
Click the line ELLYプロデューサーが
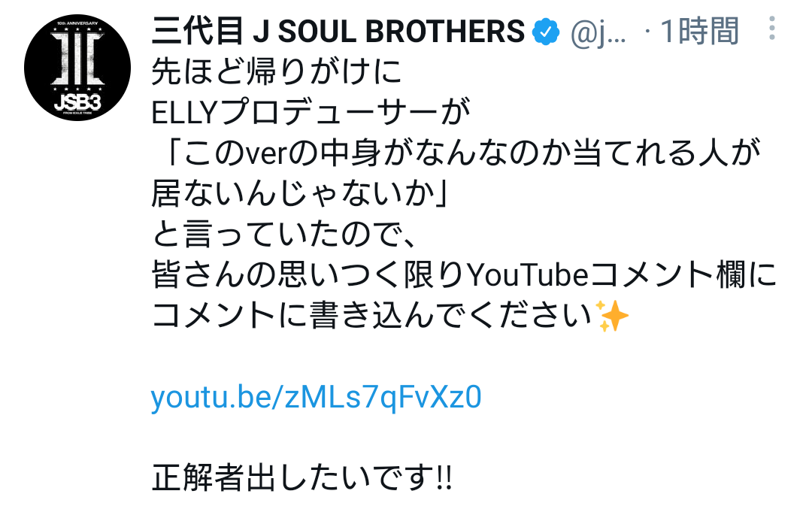point(311,111)
